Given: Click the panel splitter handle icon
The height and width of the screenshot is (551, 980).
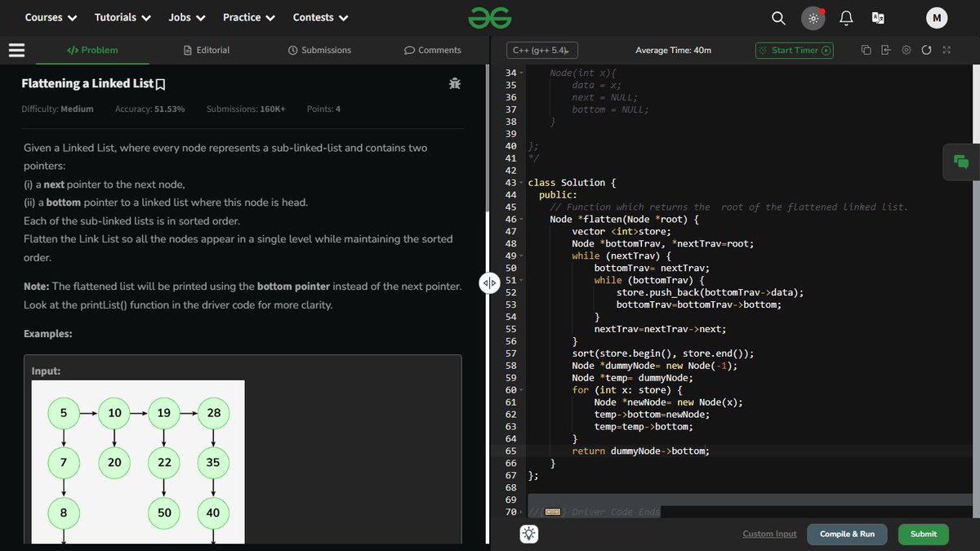Looking at the screenshot, I should [x=488, y=283].
